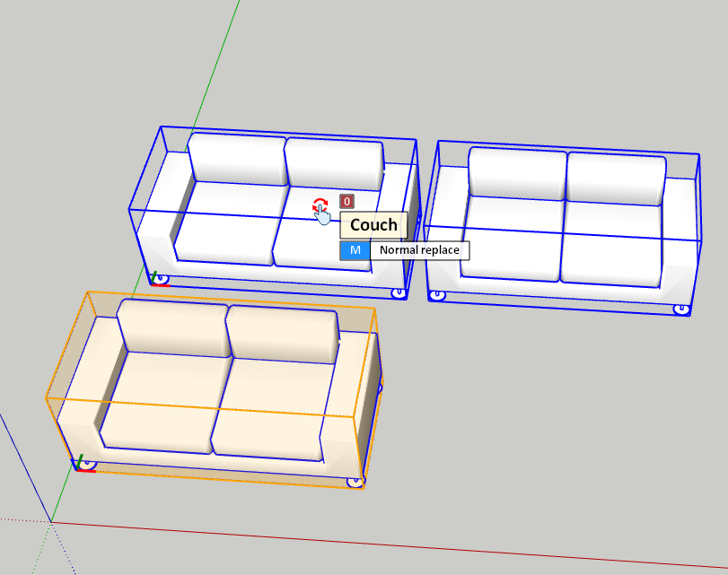Select front-right foot of the orange couch
Image resolution: width=728 pixels, height=575 pixels.
[x=355, y=480]
